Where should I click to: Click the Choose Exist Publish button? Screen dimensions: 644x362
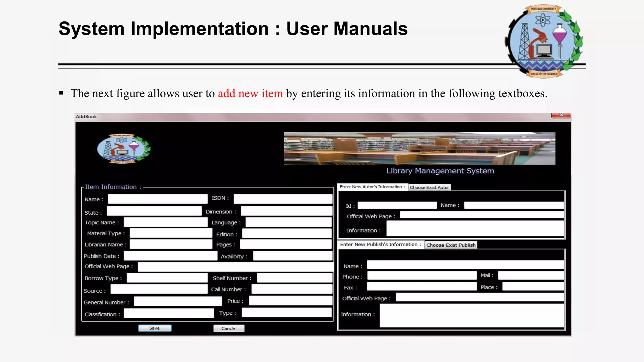451,245
